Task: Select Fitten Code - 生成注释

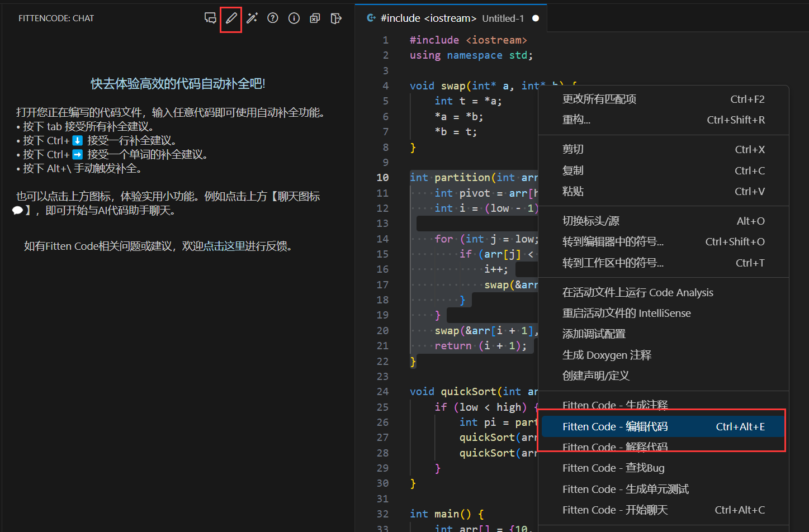Action: point(664,406)
